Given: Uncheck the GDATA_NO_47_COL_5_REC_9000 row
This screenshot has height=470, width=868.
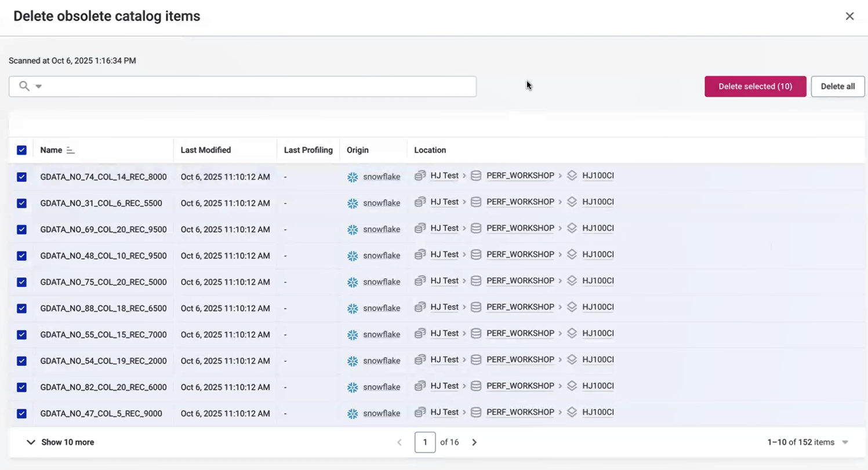Looking at the screenshot, I should tap(21, 414).
